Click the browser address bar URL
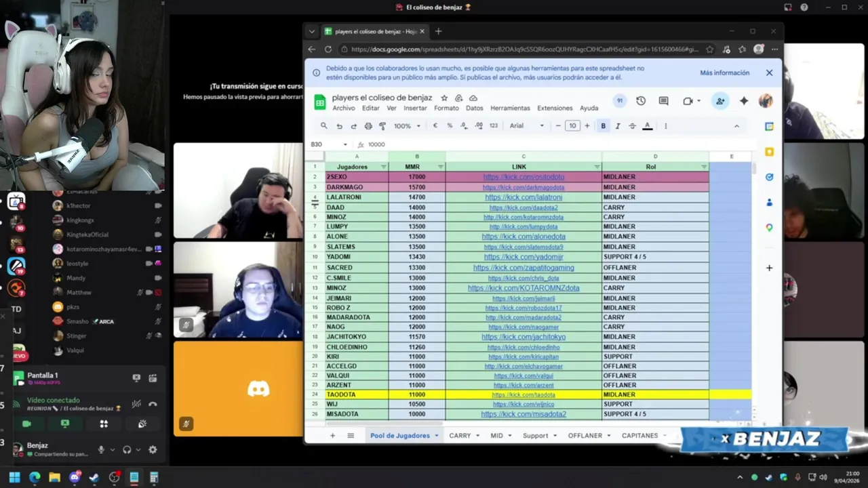Image resolution: width=868 pixels, height=488 pixels. coord(525,49)
